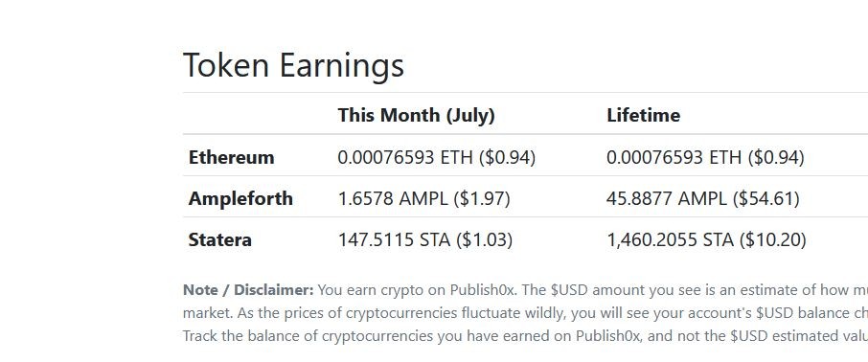Click the word Publish0x in disclaimer's first line

pos(483,290)
